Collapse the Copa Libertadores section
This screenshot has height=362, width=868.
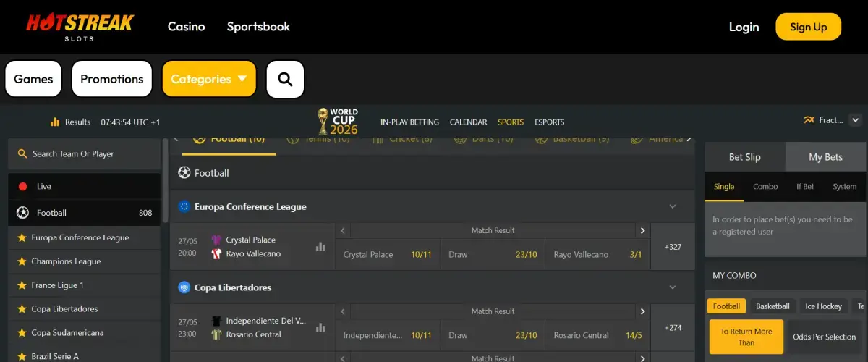point(672,287)
